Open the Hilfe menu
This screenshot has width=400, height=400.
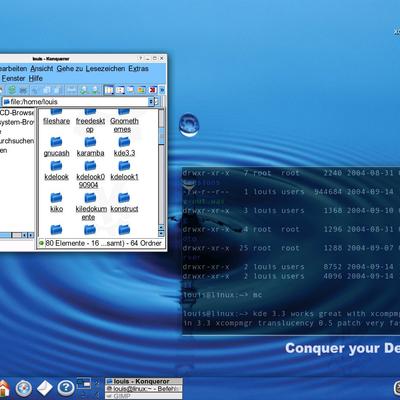[35, 78]
